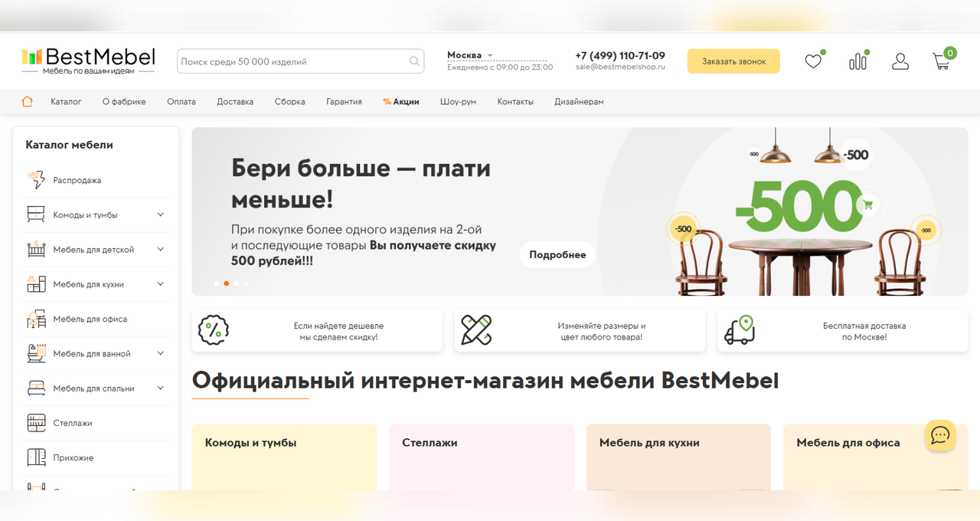Click the pencil and ruler customization icon

(476, 330)
